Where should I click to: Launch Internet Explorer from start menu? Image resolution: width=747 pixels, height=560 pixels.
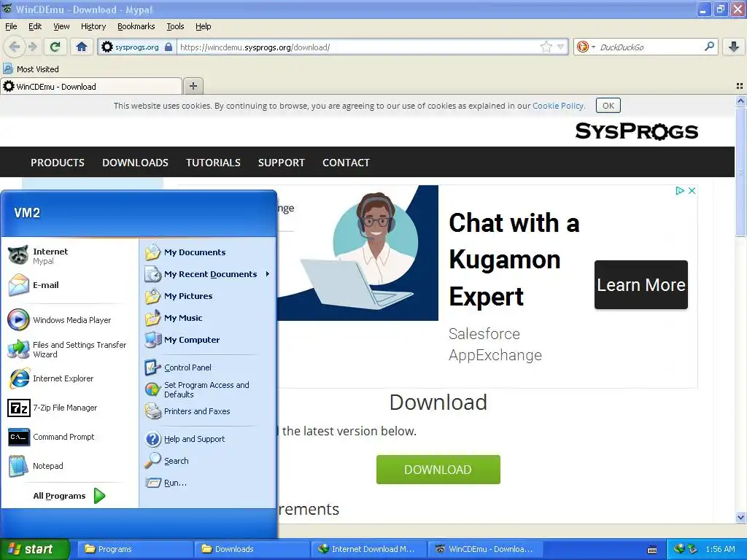click(69, 378)
